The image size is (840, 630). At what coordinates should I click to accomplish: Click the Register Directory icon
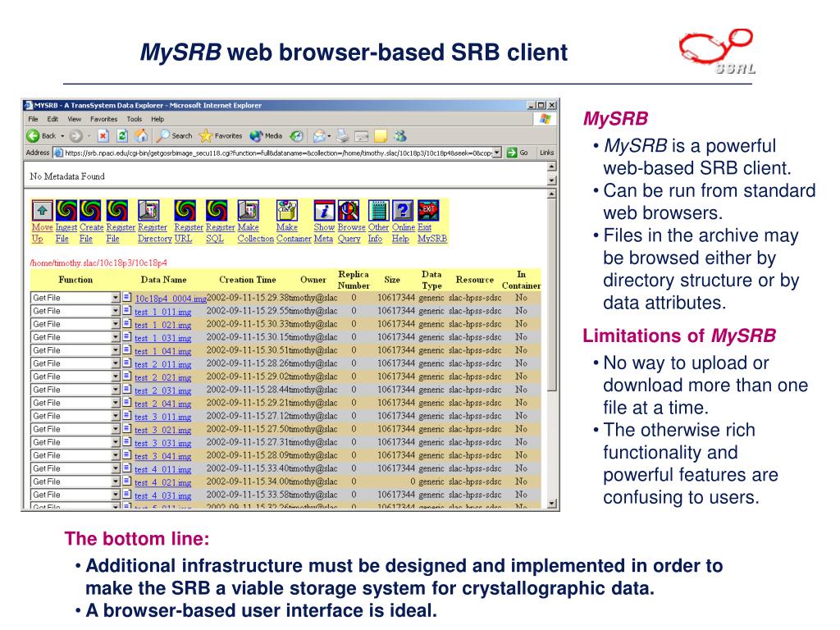coord(148,211)
